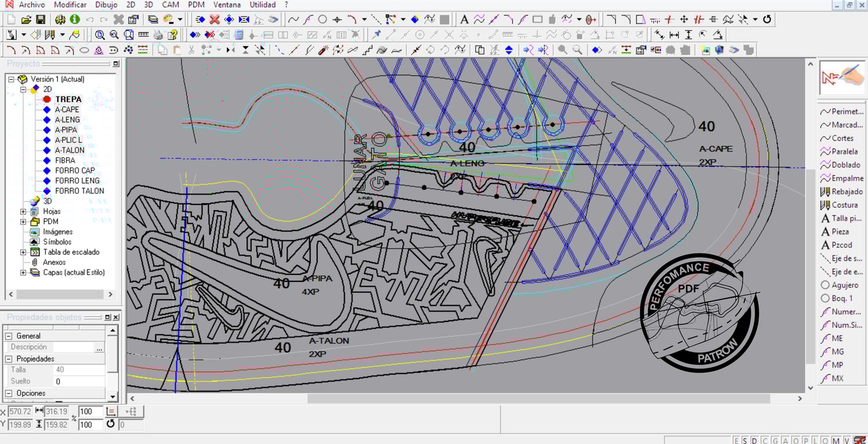Screen dimensions: 868x444
Task: Click the horizontal dimension measure icon
Action: [x=674, y=35]
